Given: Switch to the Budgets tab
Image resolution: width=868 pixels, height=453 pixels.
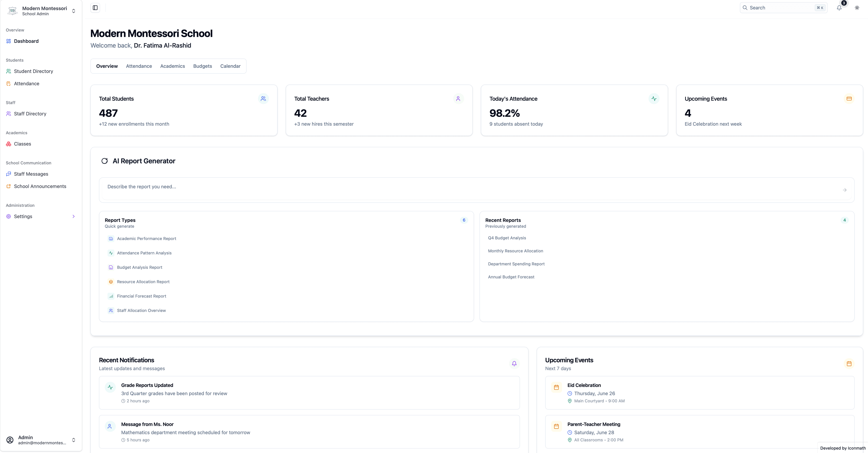Looking at the screenshot, I should coord(203,66).
